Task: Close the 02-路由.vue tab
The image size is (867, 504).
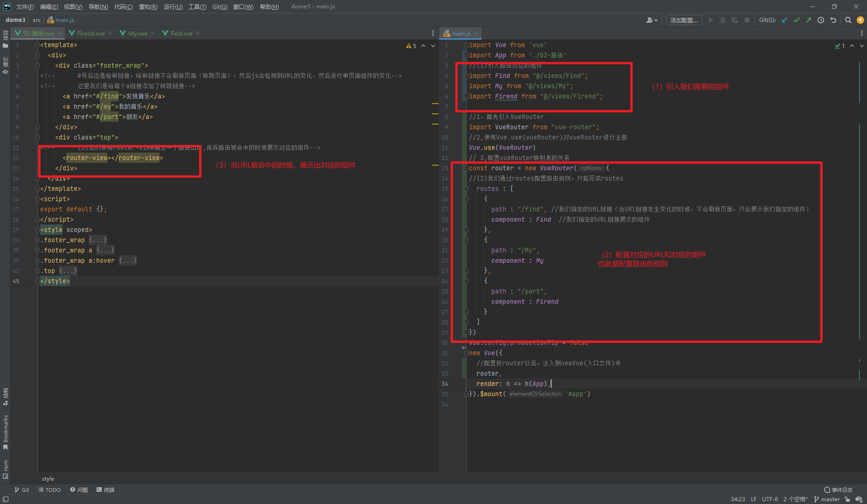Action: [59, 33]
